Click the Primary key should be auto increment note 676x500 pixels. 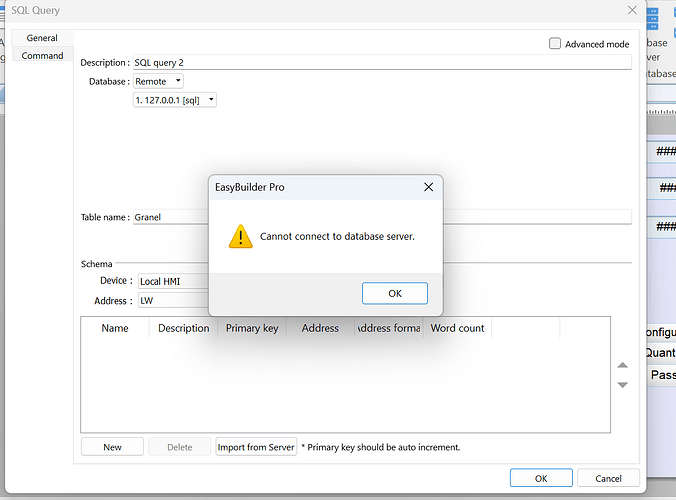(x=381, y=447)
